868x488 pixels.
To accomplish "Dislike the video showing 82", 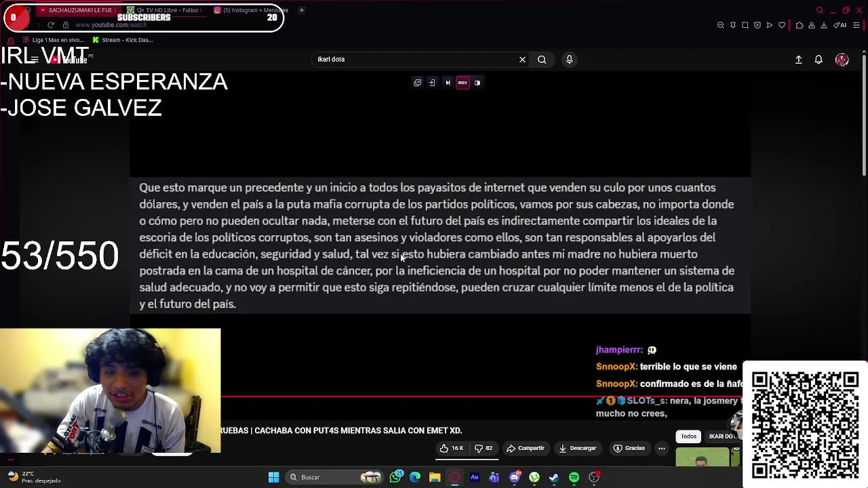I will tap(484, 448).
